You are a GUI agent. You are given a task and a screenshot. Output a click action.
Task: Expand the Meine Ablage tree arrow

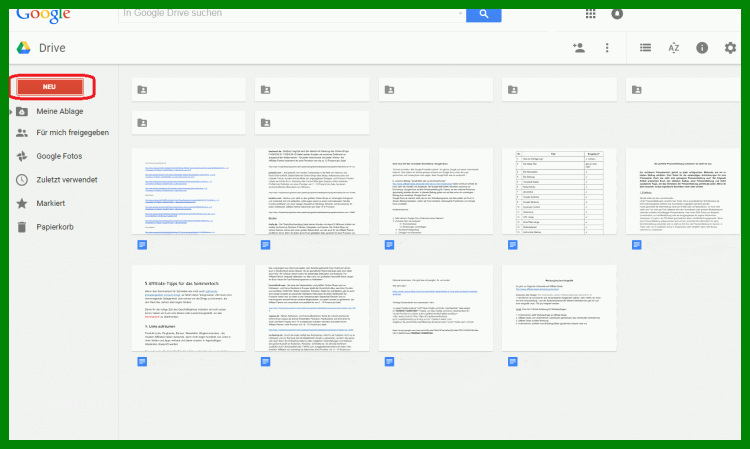[11, 112]
